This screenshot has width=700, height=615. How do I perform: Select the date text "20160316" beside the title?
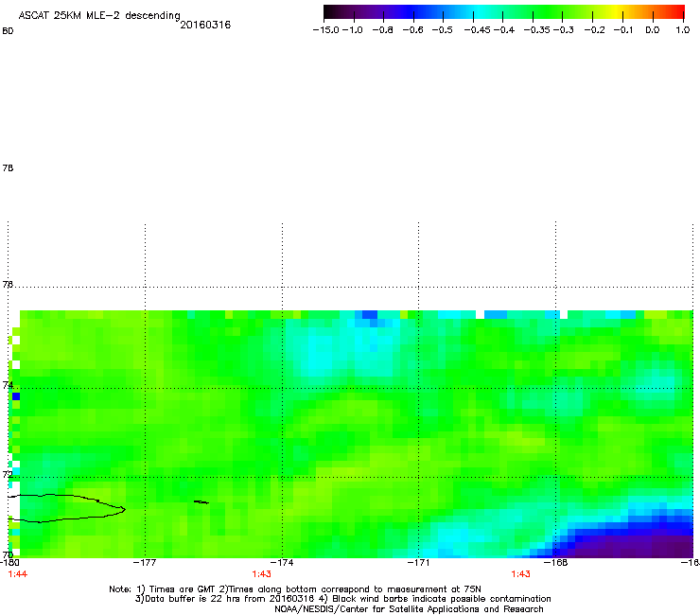205,25
